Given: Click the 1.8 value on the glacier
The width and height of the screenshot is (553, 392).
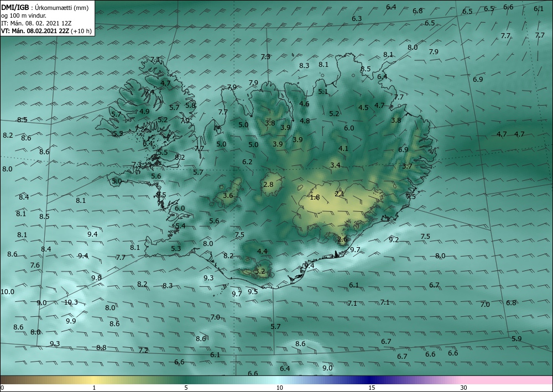Looking at the screenshot, I should (x=315, y=197).
